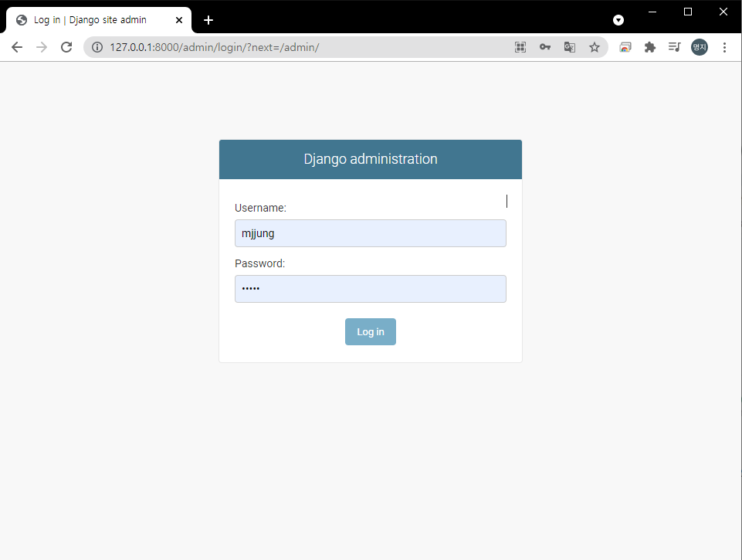Click the Django administration header
The width and height of the screenshot is (742, 560).
(x=371, y=159)
